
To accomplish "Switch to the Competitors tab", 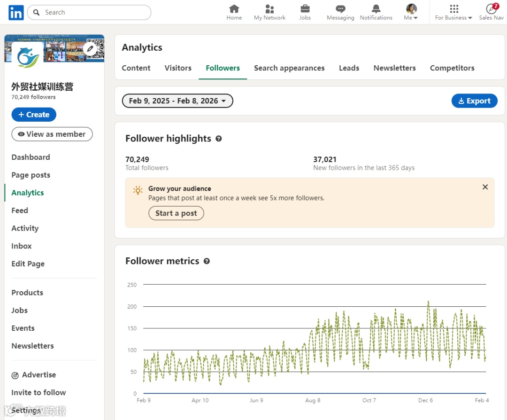I will 452,68.
